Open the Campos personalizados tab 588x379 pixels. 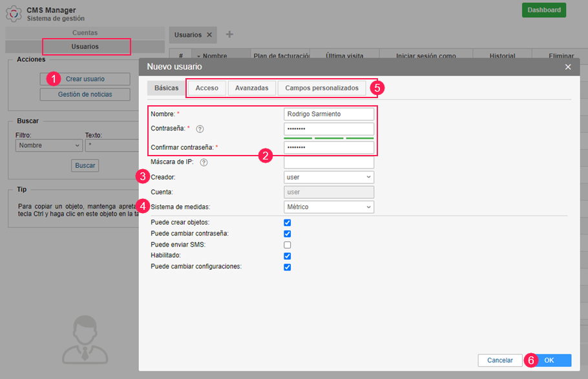[321, 88]
